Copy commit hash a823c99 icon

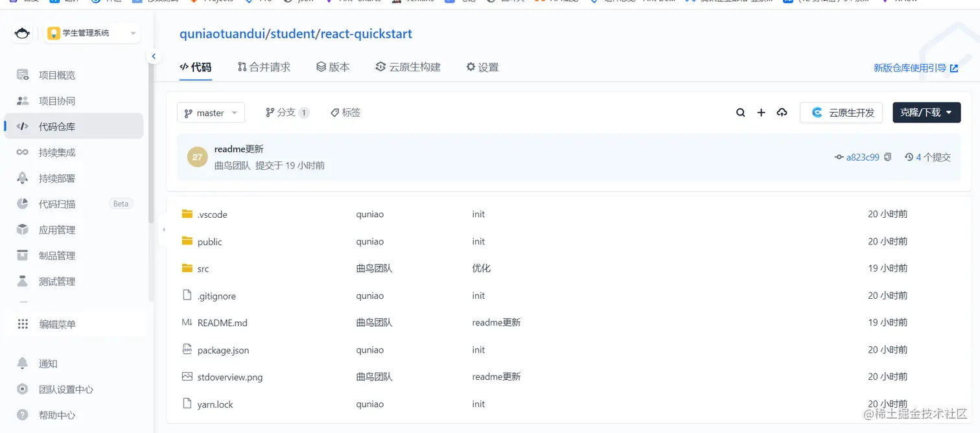click(888, 157)
